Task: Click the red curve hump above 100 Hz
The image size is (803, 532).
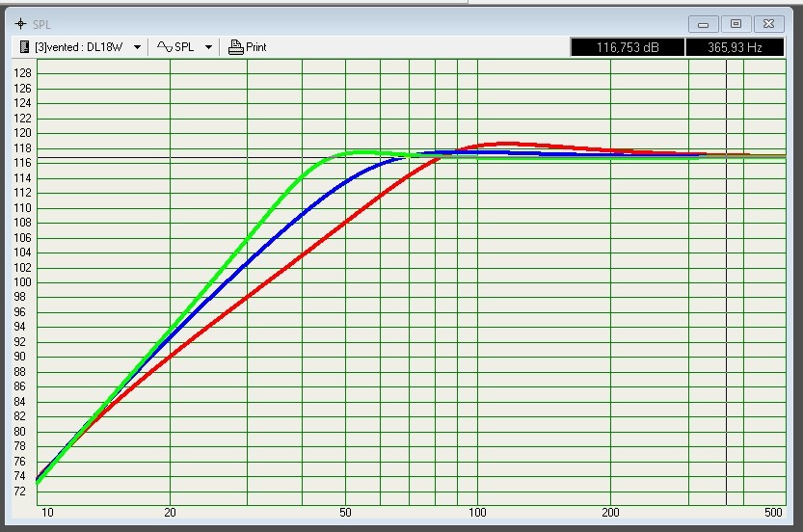Action: click(x=504, y=144)
